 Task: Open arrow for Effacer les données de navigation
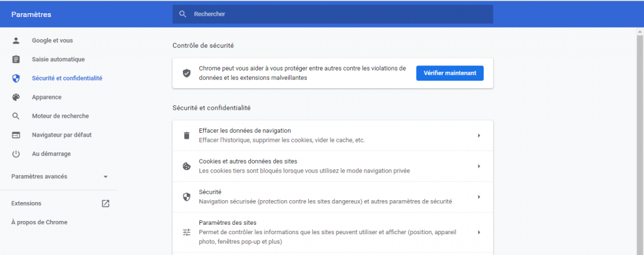coord(479,135)
